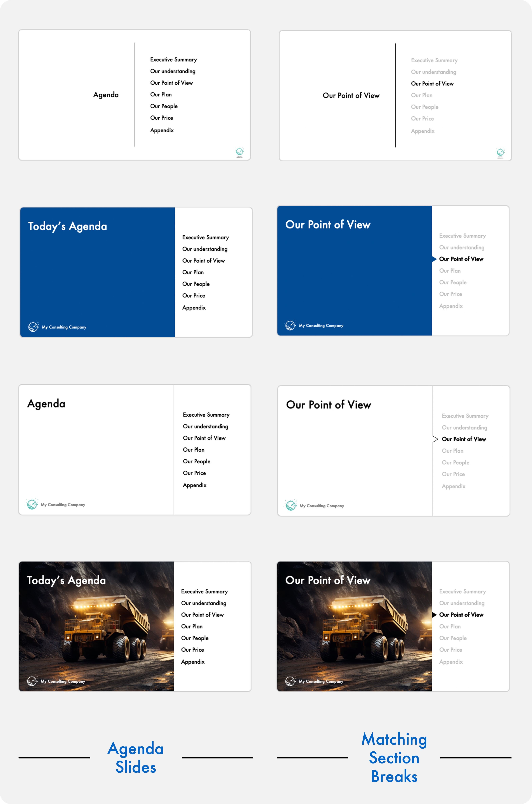Click blue panel of Our Point of View slide
This screenshot has width=532, height=804.
pos(354,278)
